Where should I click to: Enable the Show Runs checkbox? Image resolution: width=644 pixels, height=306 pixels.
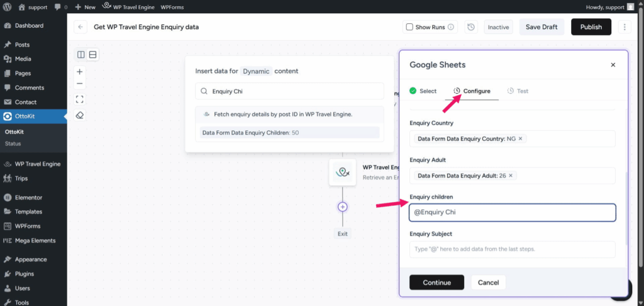click(x=409, y=27)
